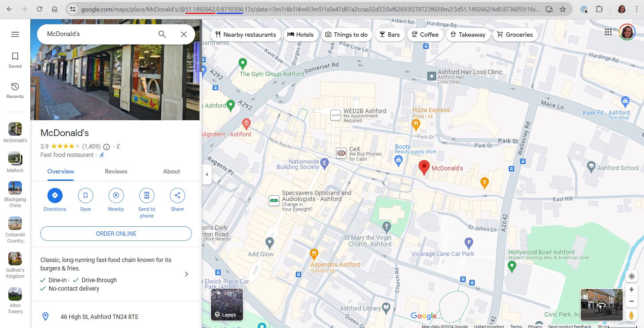Open Recents in the sidebar
Screen dimensions: 644x328
pos(15,90)
